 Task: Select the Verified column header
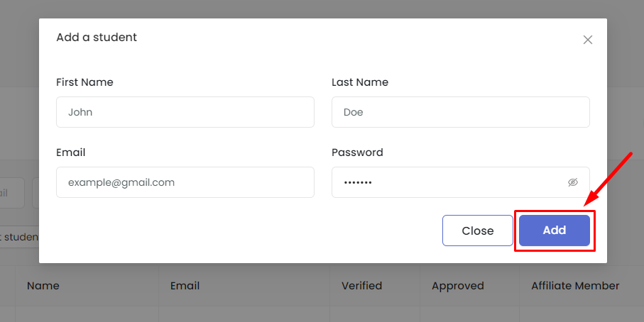tap(362, 286)
